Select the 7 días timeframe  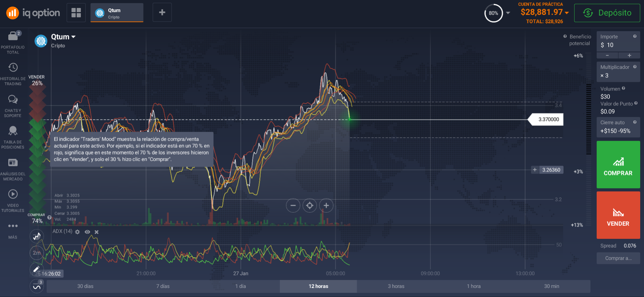click(x=163, y=286)
